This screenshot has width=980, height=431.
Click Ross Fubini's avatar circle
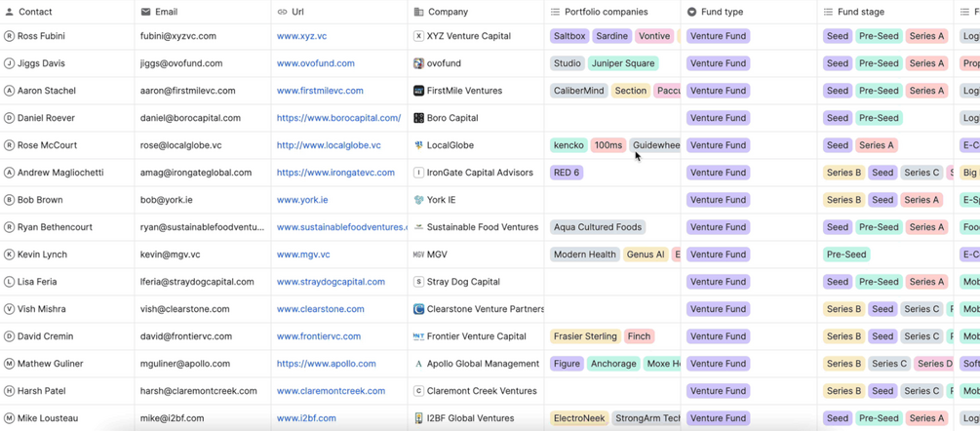(10, 36)
